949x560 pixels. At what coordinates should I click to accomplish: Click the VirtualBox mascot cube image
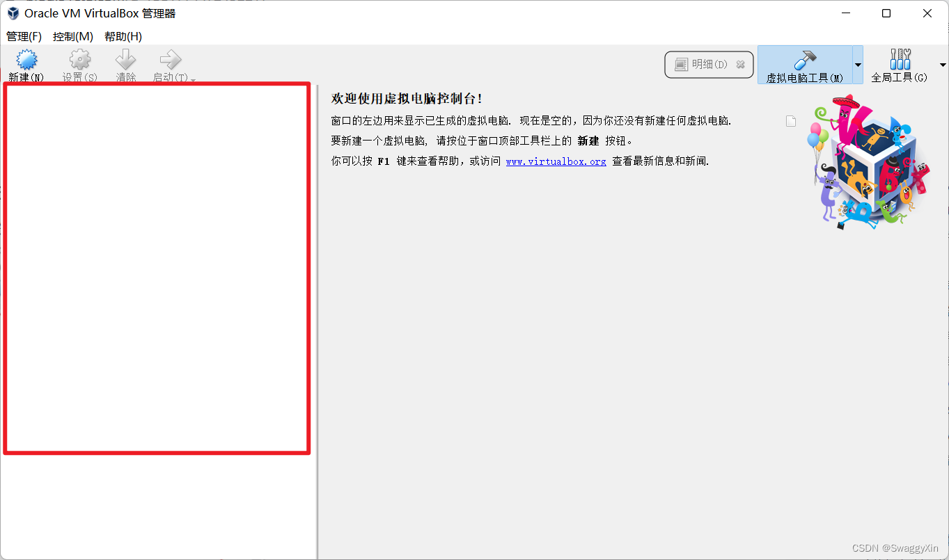(x=870, y=161)
